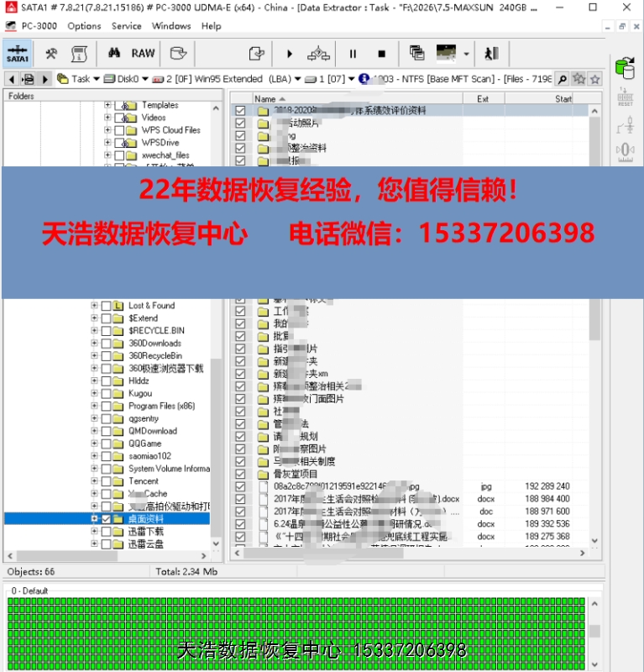Click the power supply sidebar icon
The image size is (644, 672).
(x=626, y=124)
